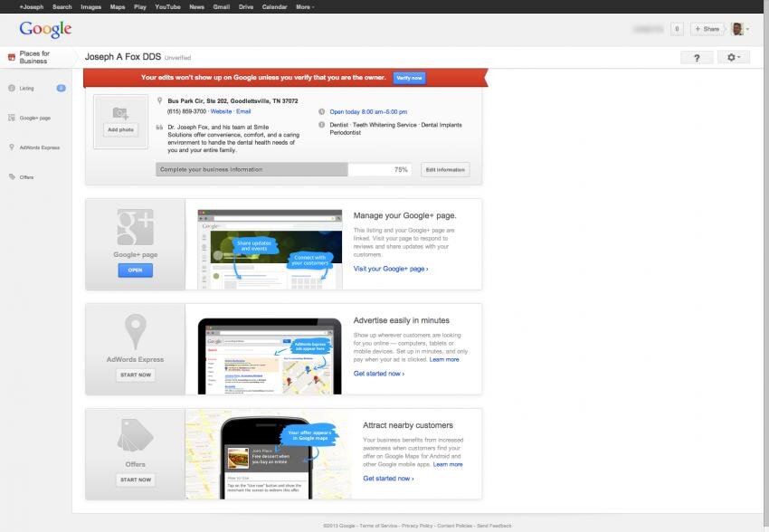Click the Edit information button
This screenshot has height=532, width=769.
(445, 170)
